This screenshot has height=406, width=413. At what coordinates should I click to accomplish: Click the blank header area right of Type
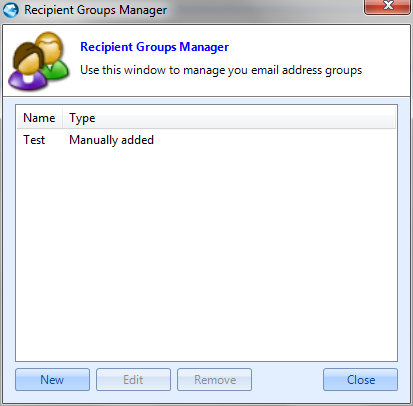point(248,118)
